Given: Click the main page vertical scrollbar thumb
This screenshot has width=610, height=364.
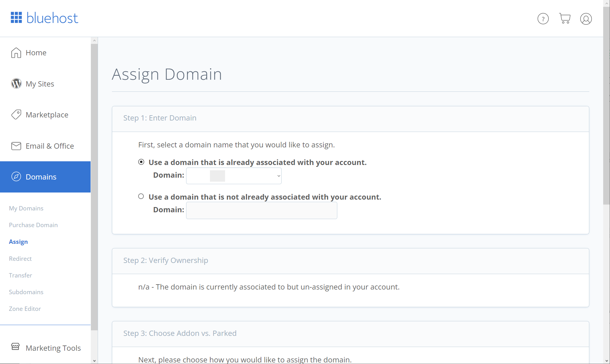Looking at the screenshot, I should (606, 105).
